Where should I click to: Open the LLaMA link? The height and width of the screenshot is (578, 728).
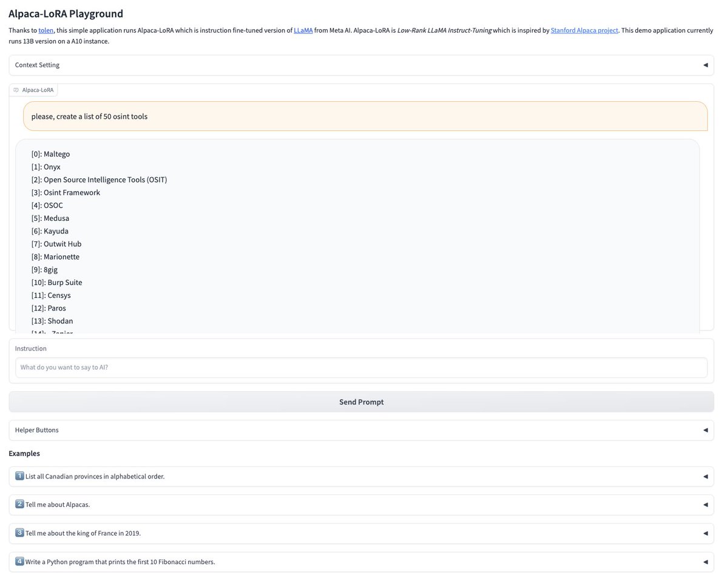tap(303, 30)
